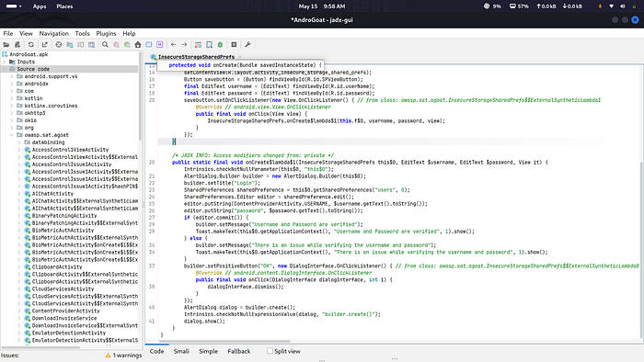Select BinaryPatchingActivity in the tree
644x362 pixels.
coord(64,216)
